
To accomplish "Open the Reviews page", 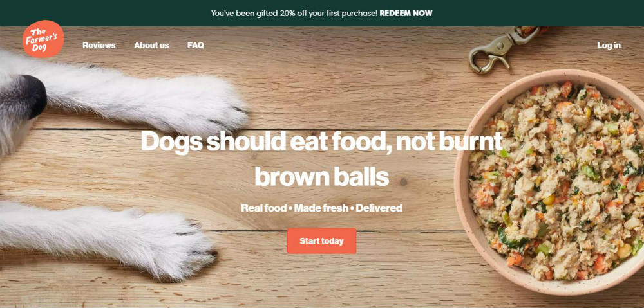I will point(99,46).
